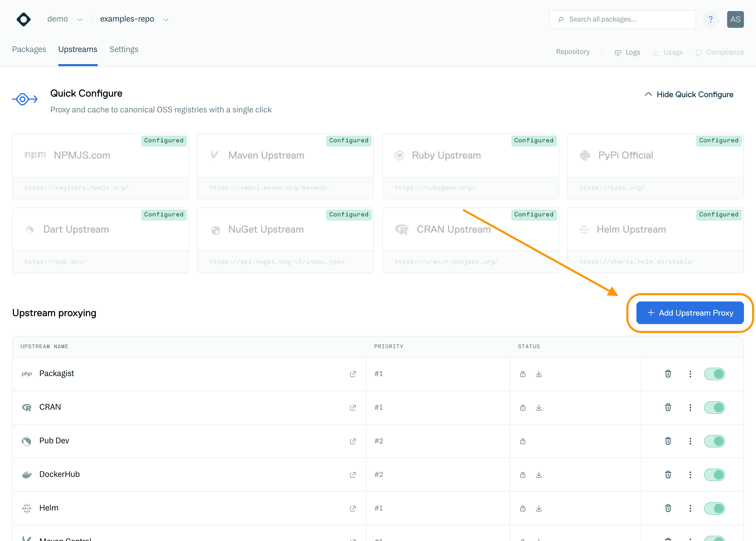
Task: Click the external link icon for Pub Dev
Action: 353,441
